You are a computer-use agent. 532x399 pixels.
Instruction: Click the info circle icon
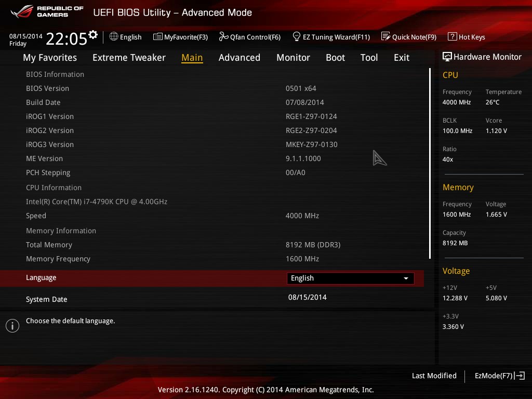tap(12, 326)
